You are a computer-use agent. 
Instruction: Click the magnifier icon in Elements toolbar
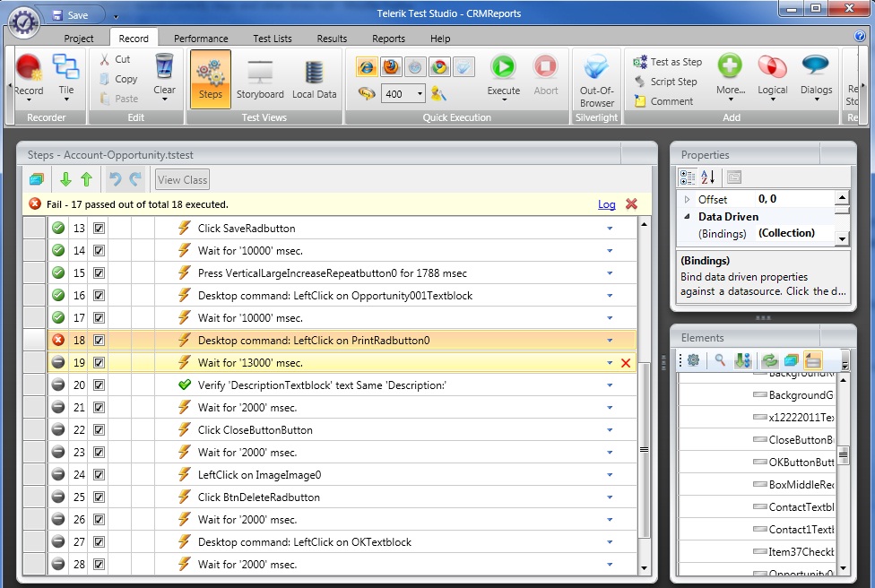click(x=720, y=360)
